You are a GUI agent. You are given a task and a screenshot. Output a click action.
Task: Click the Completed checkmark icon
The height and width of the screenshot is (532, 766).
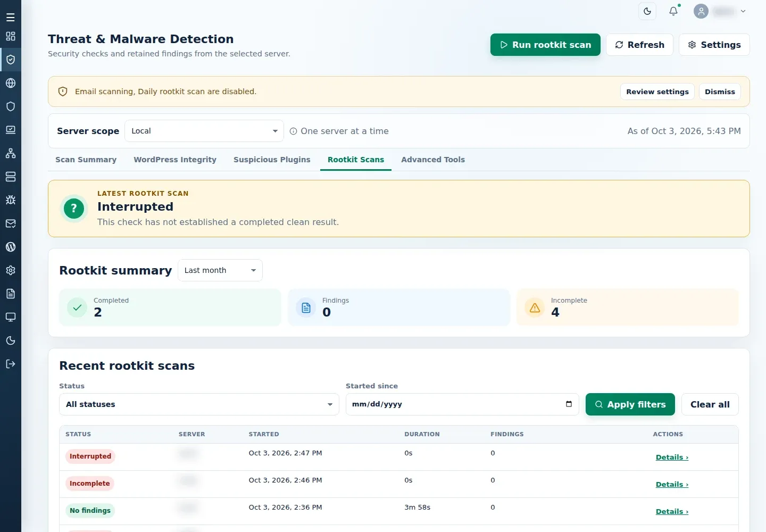tap(77, 307)
